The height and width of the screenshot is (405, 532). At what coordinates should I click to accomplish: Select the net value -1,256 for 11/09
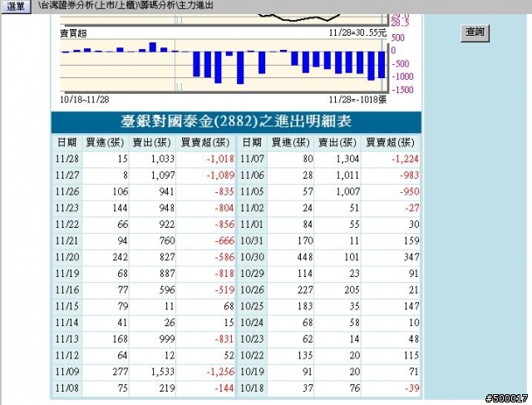click(220, 372)
